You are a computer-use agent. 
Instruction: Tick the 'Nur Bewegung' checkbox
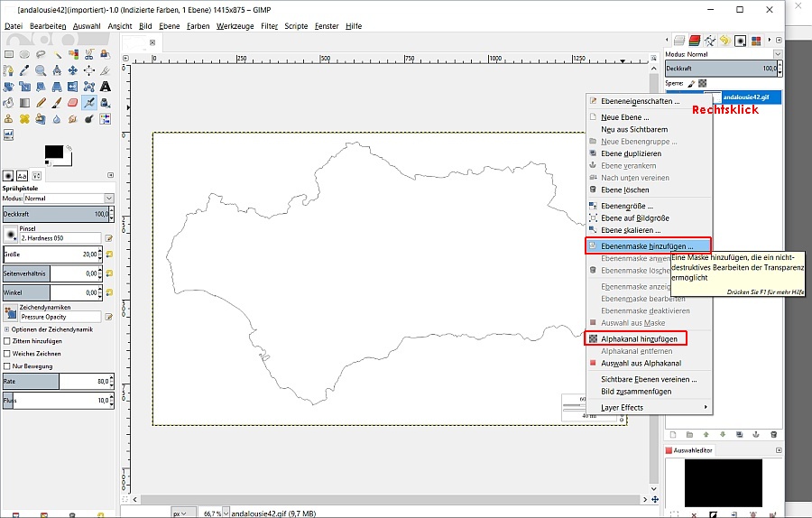tap(8, 366)
